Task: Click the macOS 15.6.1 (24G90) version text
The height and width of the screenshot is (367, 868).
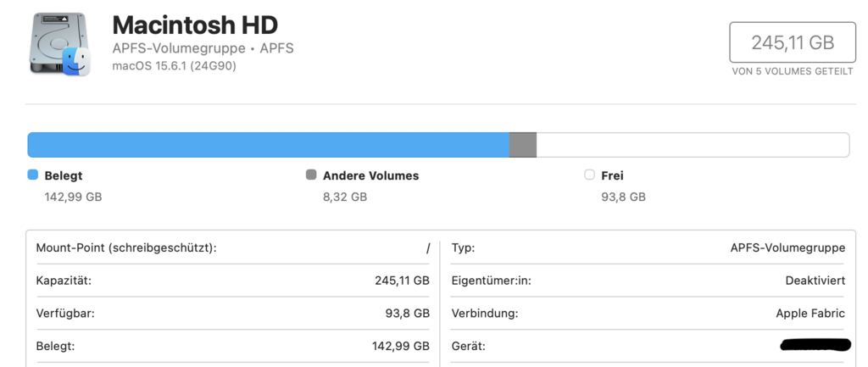Action: (174, 65)
